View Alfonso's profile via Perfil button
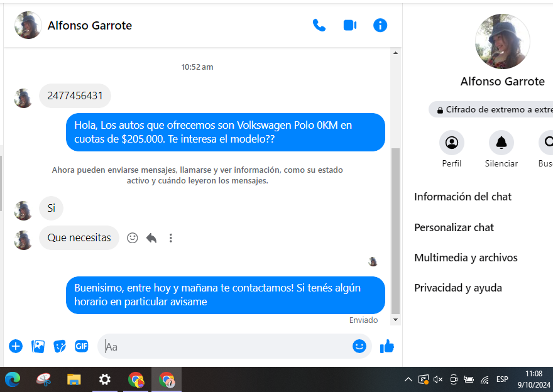 click(451, 143)
